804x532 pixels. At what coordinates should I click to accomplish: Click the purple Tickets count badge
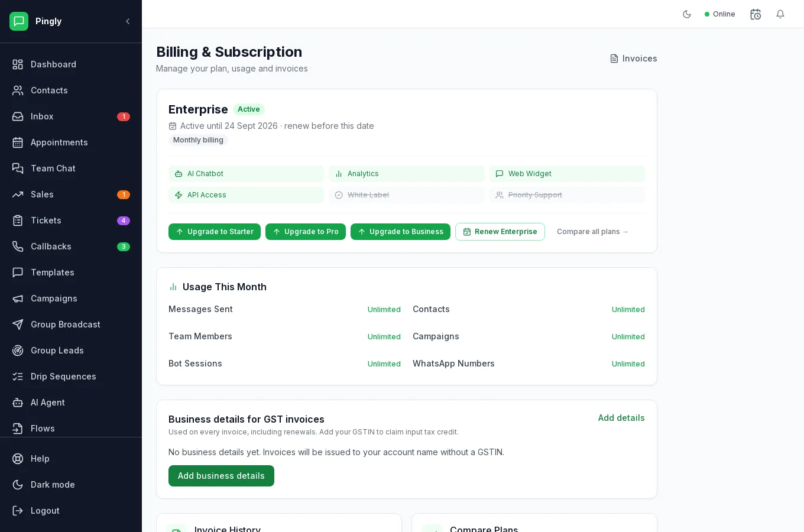coord(124,220)
